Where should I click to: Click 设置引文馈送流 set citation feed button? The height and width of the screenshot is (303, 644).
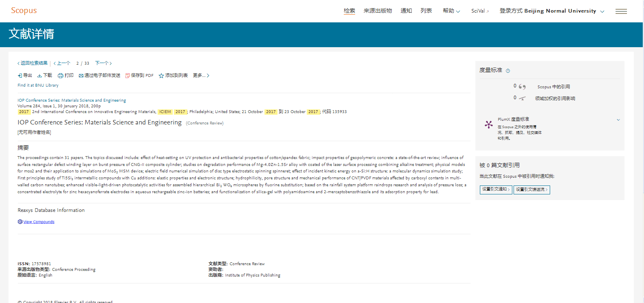[x=532, y=190]
